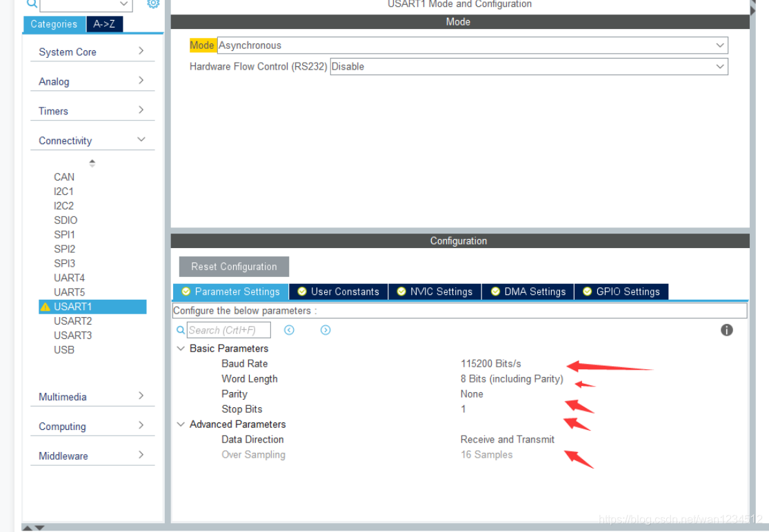Switch to the A->Z view tab

coord(104,24)
